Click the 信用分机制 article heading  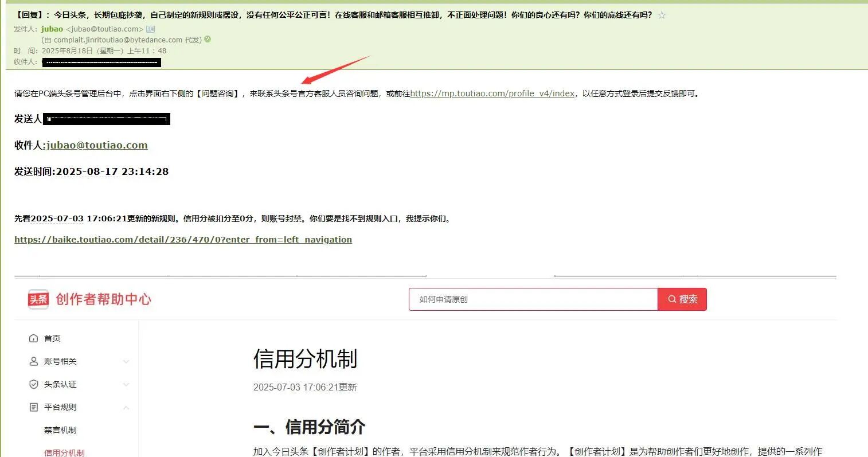pyautogui.click(x=305, y=359)
